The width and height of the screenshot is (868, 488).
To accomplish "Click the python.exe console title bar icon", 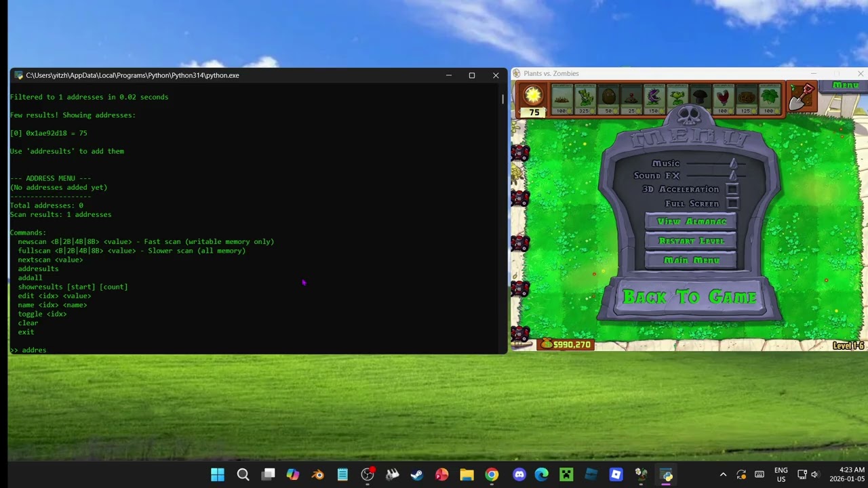I will 18,75.
